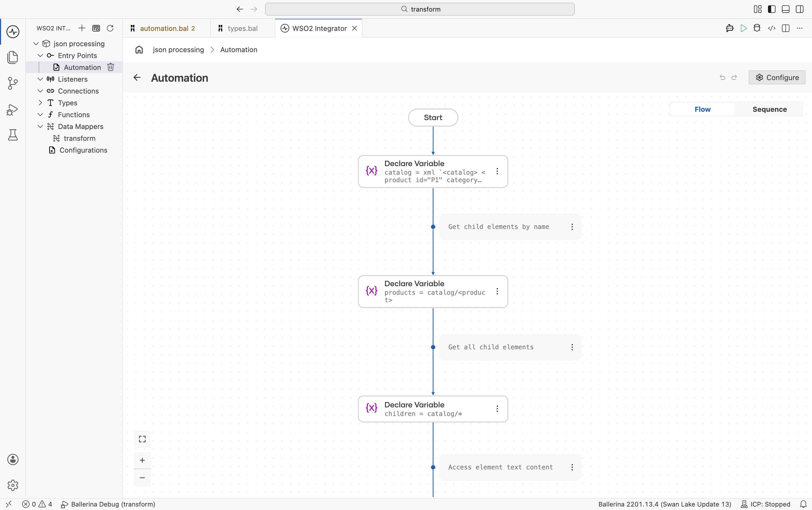Click the green Run play icon
812x510 pixels.
pyautogui.click(x=744, y=28)
